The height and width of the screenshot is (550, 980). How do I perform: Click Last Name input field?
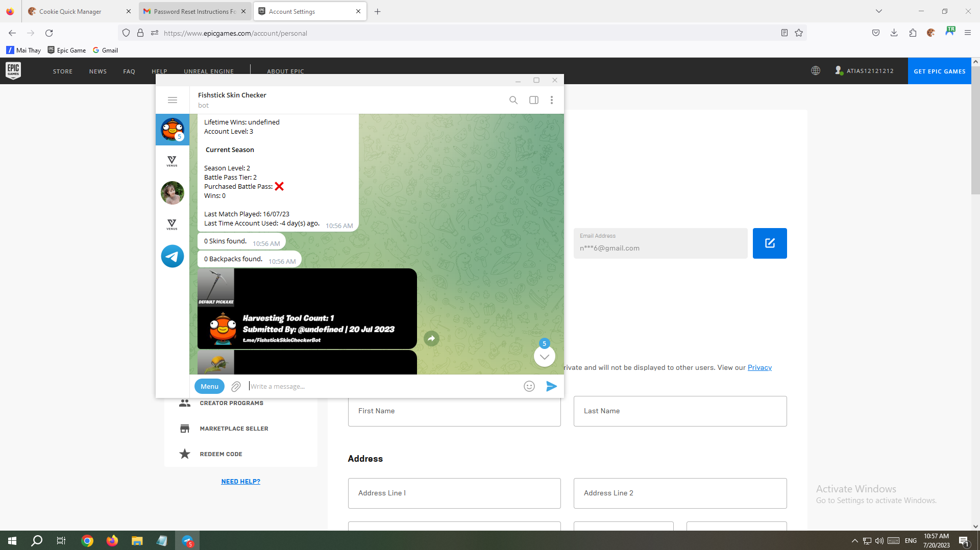pyautogui.click(x=680, y=411)
